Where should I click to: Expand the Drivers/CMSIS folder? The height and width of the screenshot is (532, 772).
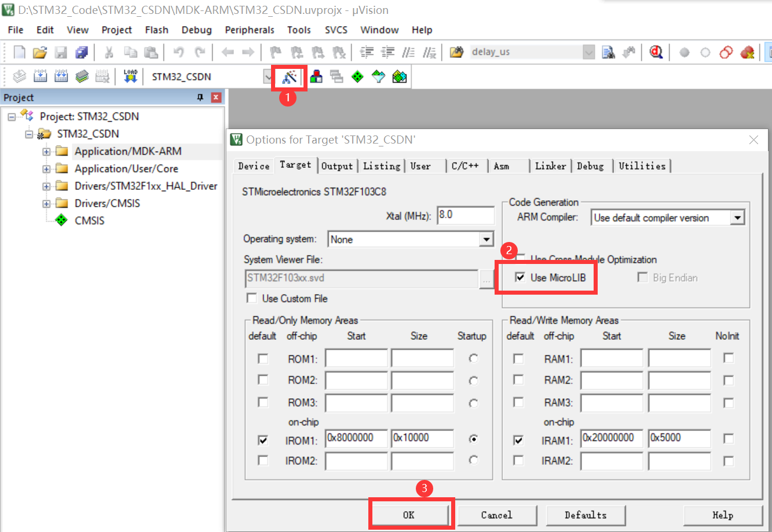point(46,204)
